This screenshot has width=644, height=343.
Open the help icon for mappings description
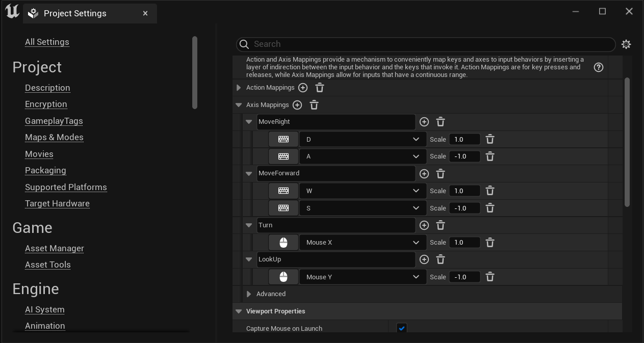599,67
